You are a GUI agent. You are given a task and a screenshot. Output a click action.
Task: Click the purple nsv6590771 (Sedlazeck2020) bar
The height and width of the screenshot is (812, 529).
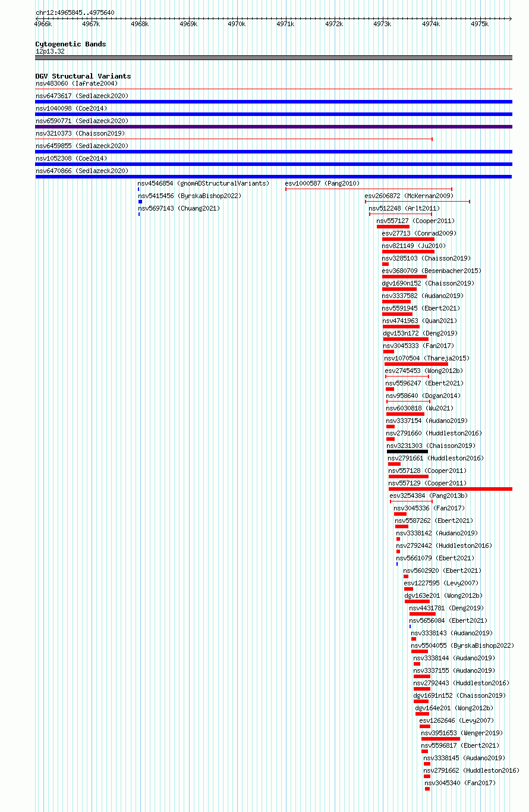[x=273, y=127]
